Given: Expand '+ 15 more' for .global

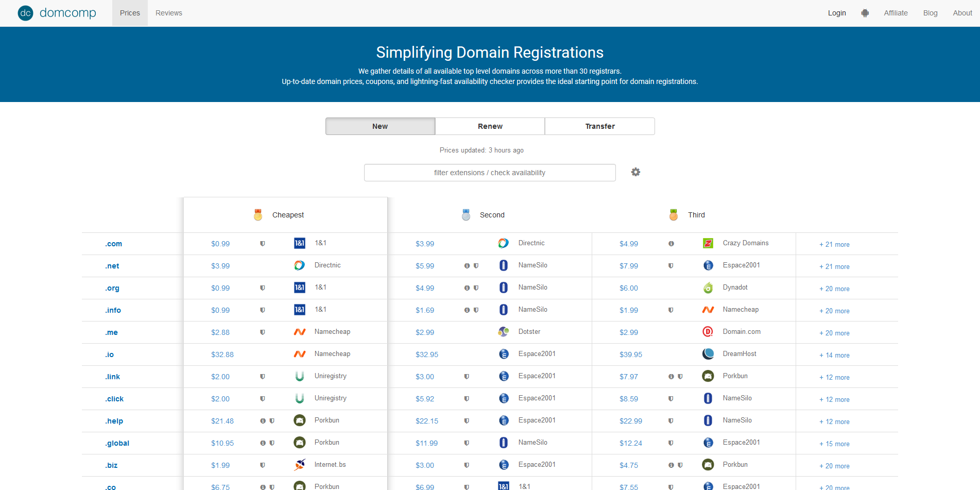Looking at the screenshot, I should [834, 444].
